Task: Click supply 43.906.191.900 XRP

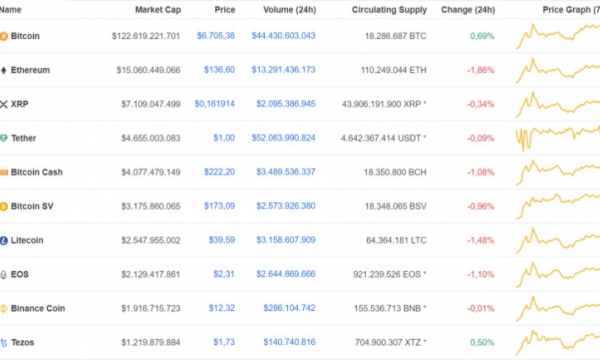Action: (x=384, y=104)
